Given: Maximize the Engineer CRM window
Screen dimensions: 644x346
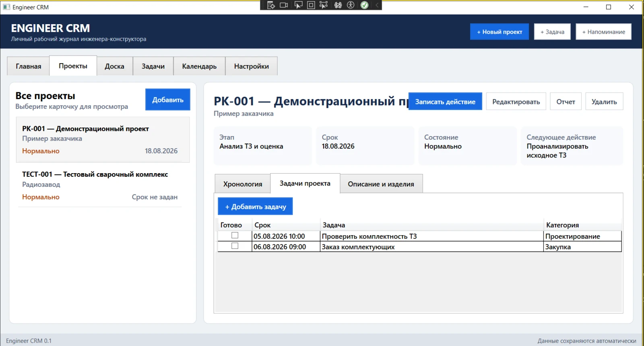Looking at the screenshot, I should pos(609,7).
